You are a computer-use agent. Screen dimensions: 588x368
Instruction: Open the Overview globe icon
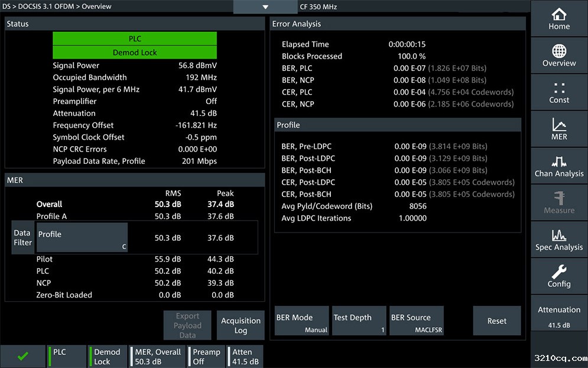click(558, 56)
